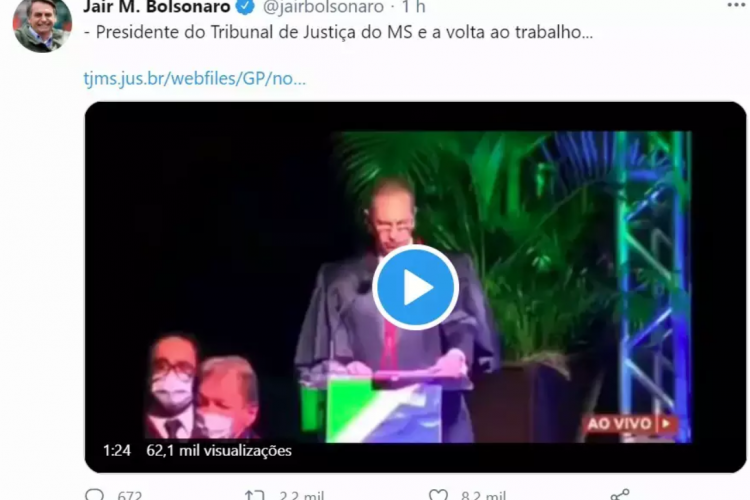Open the tweet's three-dot more menu

pyautogui.click(x=737, y=5)
